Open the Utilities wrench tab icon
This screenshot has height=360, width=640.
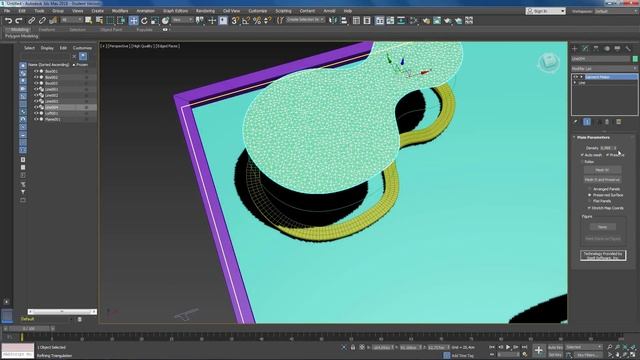pos(628,49)
